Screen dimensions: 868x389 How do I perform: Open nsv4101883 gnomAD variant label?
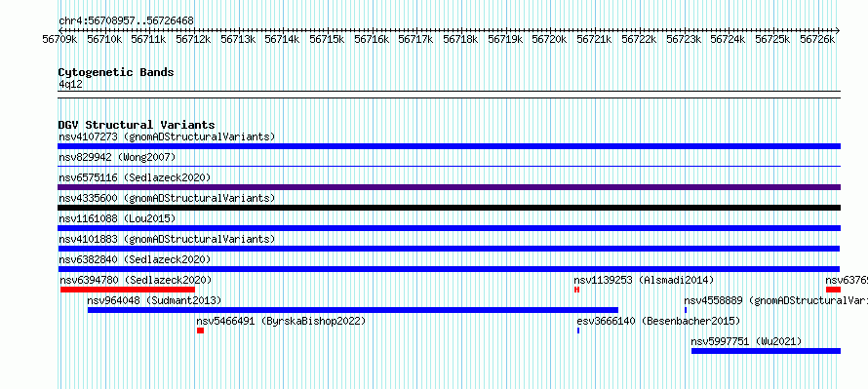tap(167, 239)
